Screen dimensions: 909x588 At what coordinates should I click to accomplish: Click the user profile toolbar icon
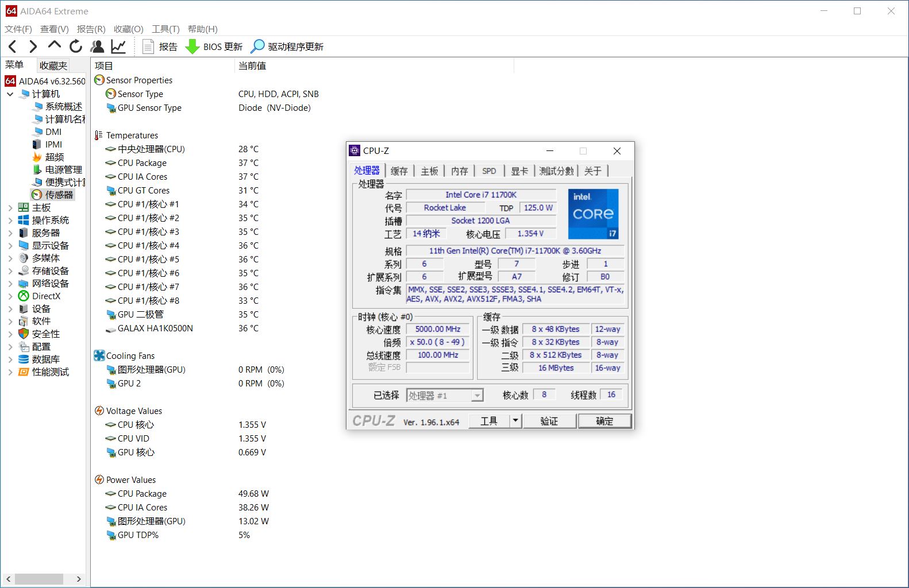point(97,47)
